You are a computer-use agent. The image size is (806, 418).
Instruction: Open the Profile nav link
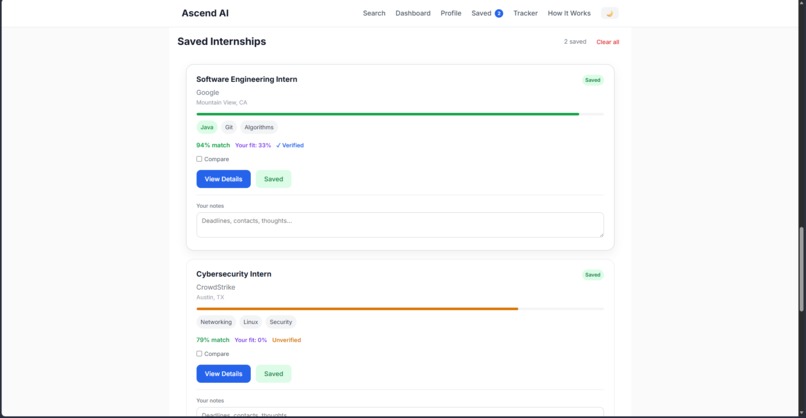click(x=451, y=13)
